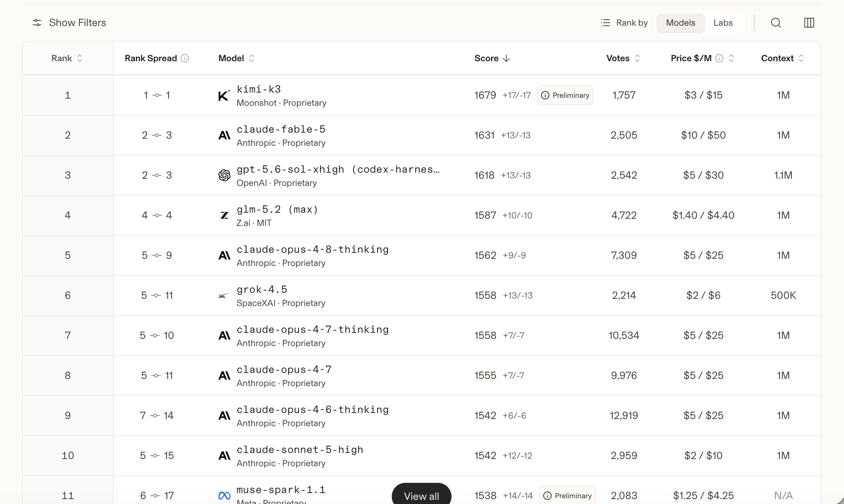Viewport: 844px width, 504px height.
Task: Click the score 1587 for glm-5.2
Action: click(485, 215)
